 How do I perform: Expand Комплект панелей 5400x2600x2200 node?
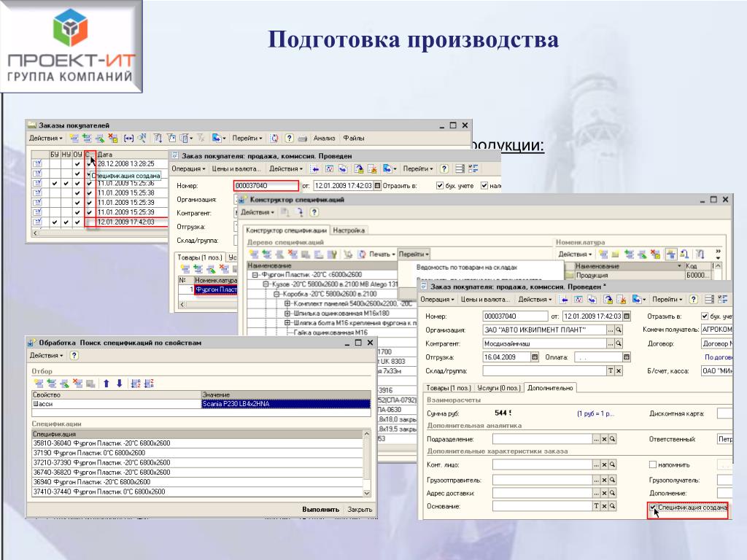pos(287,303)
